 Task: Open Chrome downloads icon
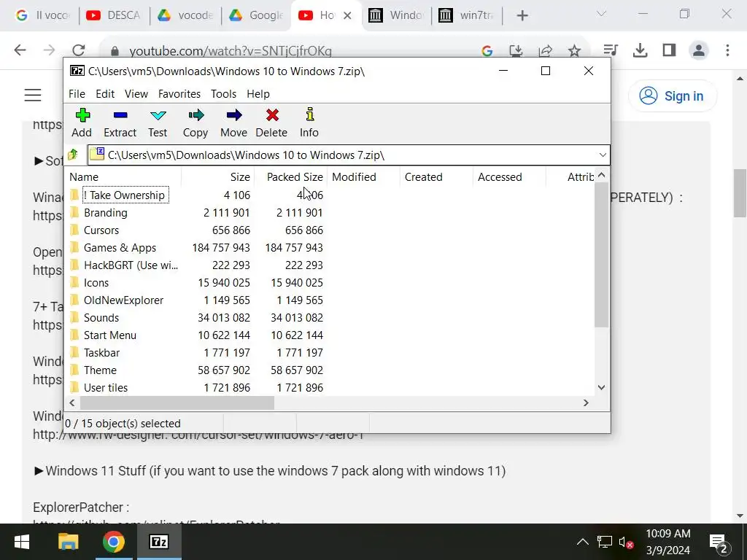point(640,50)
